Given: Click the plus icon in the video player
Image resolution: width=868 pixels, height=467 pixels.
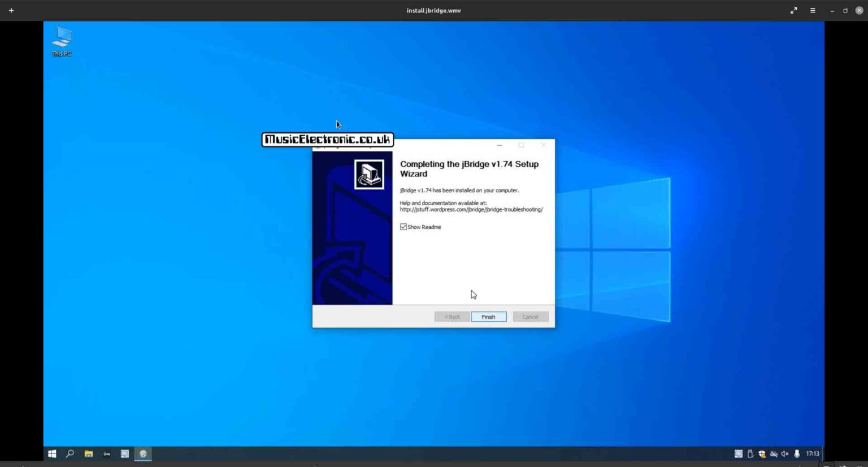Looking at the screenshot, I should [x=11, y=10].
